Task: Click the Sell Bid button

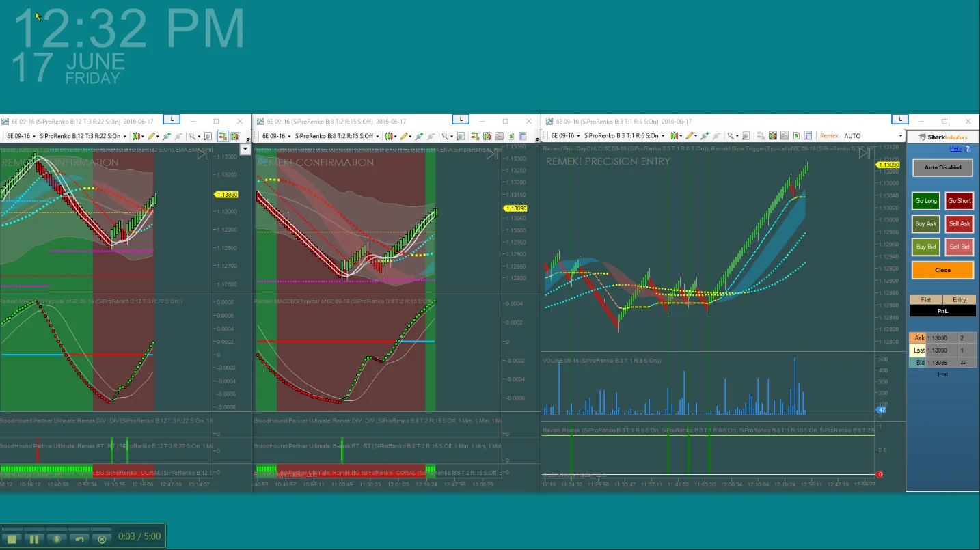Action: [959, 247]
